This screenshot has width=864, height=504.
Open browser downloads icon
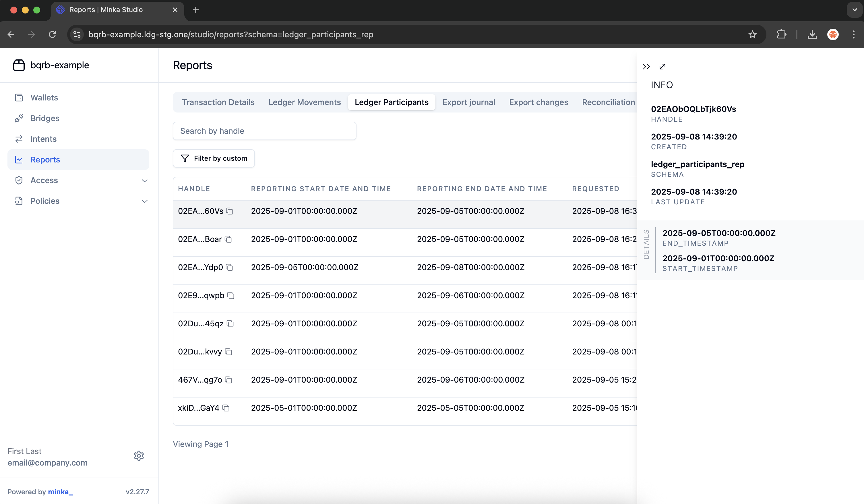click(812, 34)
